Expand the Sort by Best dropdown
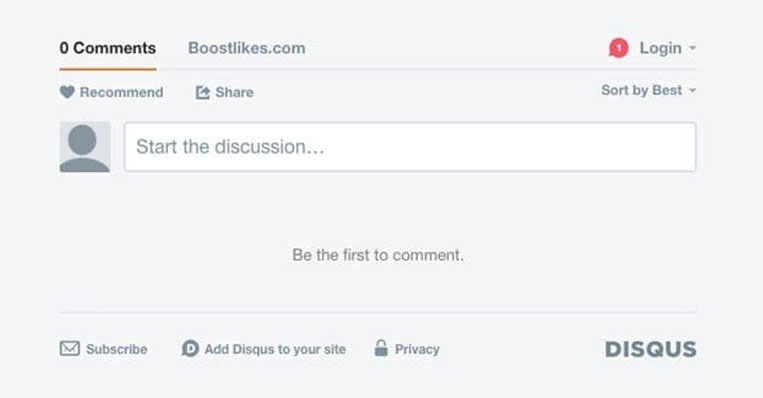Screen dimensions: 763x398 point(649,90)
